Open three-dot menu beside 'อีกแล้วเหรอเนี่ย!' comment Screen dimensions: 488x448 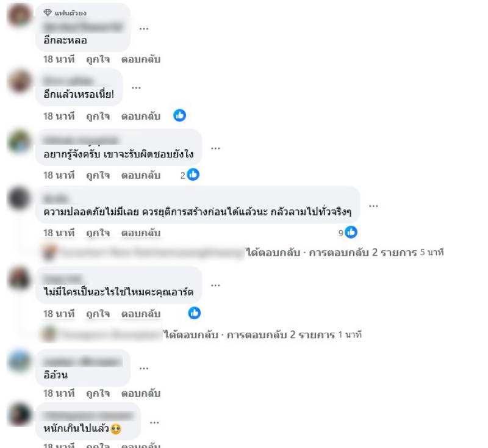tap(136, 88)
